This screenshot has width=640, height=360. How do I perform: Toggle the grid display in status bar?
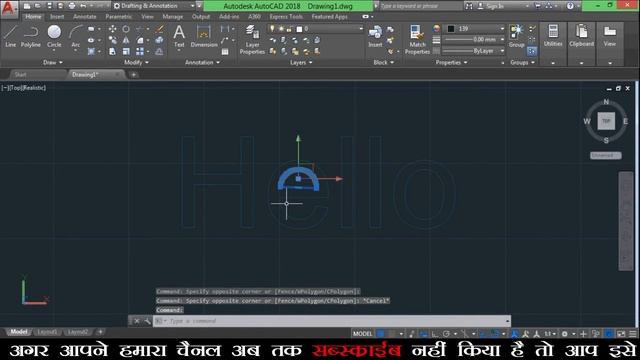click(380, 333)
